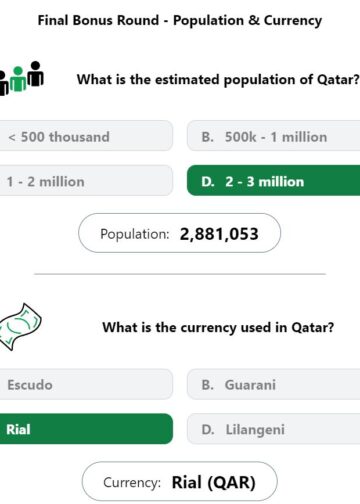Click the Final Bonus Round title

(180, 20)
